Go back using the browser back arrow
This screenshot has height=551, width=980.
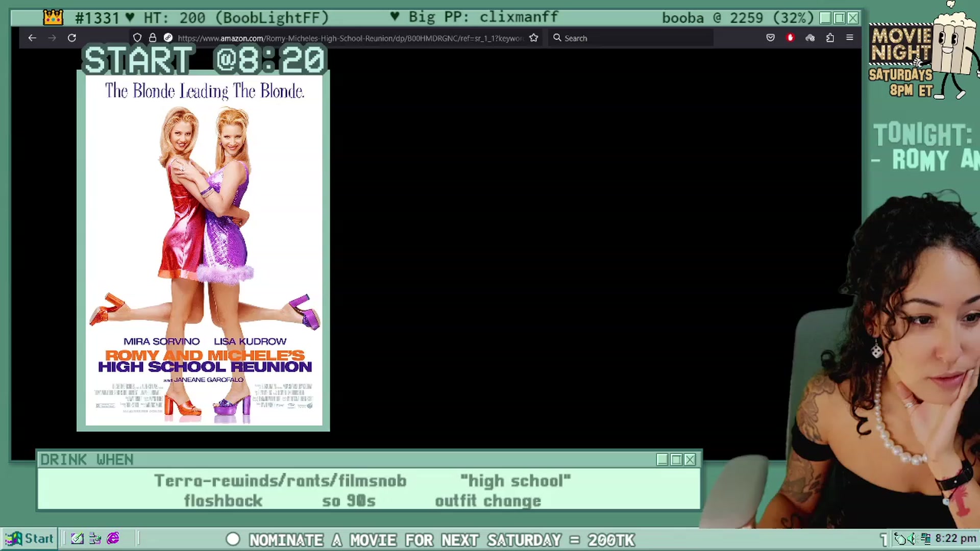(32, 38)
